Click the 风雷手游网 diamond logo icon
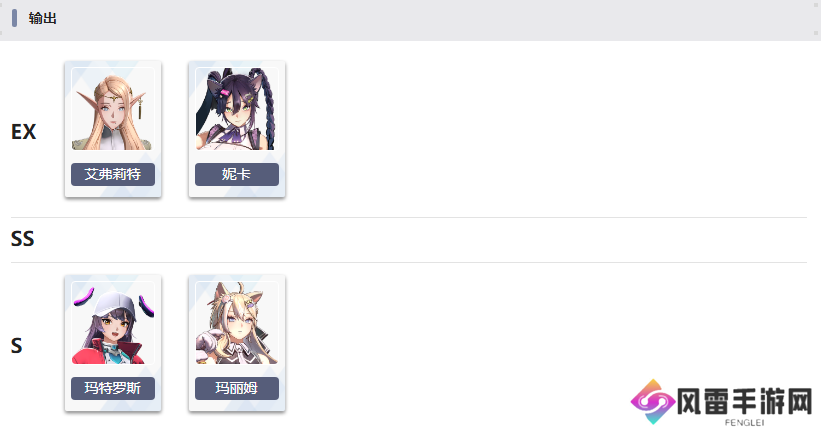821x428 pixels. click(653, 402)
